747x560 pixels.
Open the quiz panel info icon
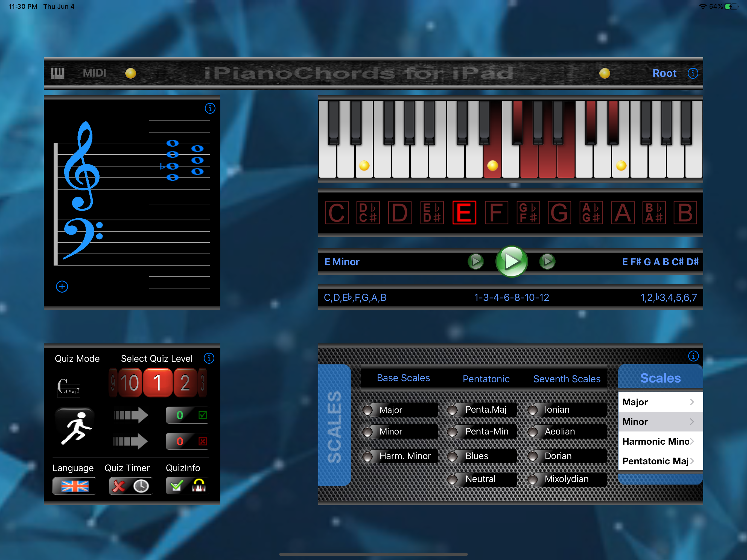pyautogui.click(x=209, y=358)
